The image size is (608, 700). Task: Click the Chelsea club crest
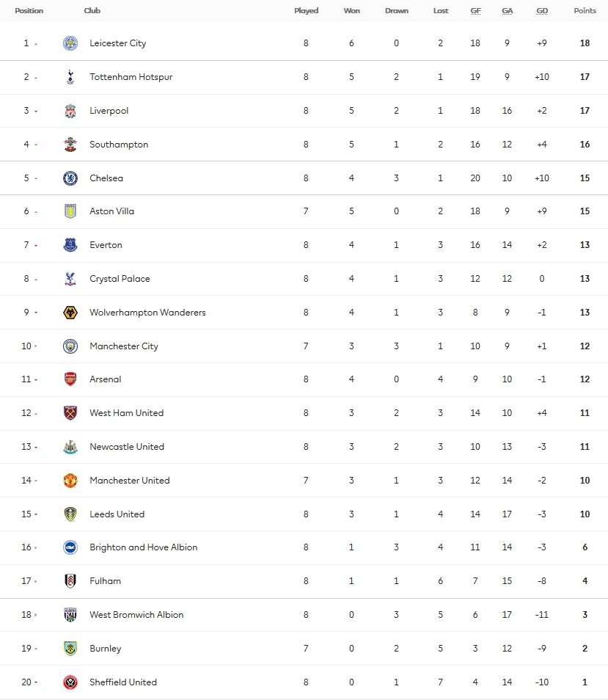[x=70, y=178]
